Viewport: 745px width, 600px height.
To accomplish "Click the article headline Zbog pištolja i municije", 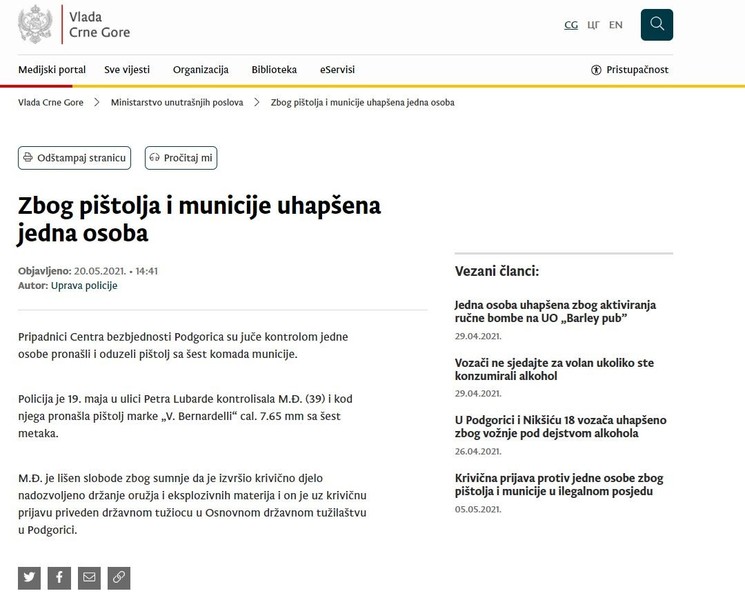I will coord(199,219).
